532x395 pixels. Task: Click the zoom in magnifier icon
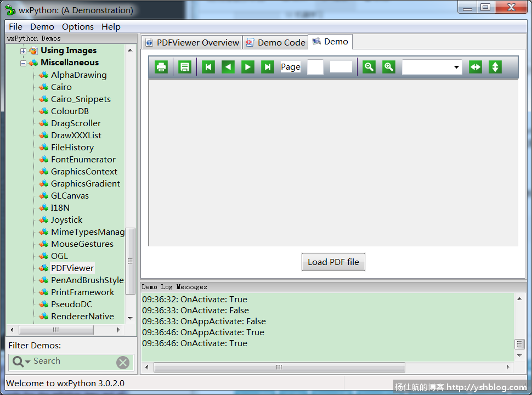pyautogui.click(x=388, y=67)
